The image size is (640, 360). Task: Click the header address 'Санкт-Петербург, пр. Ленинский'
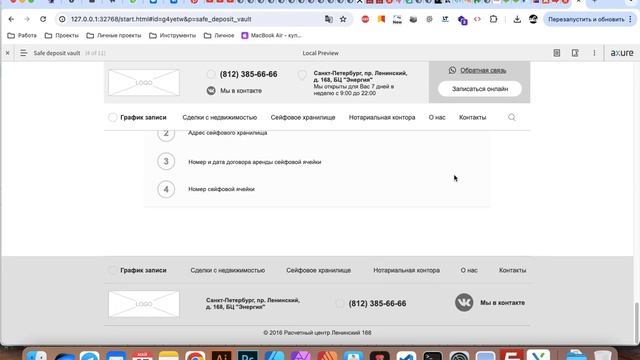tap(360, 76)
